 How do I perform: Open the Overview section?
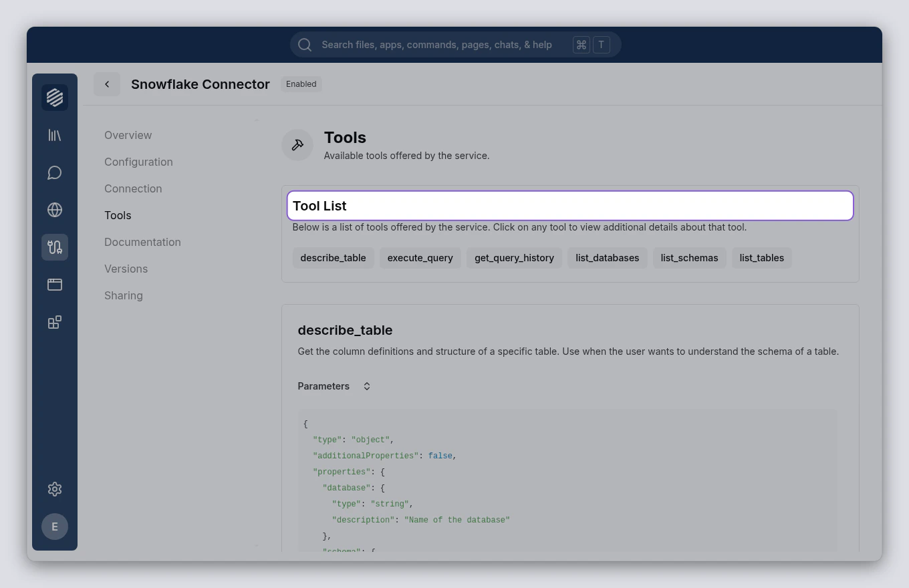(128, 135)
